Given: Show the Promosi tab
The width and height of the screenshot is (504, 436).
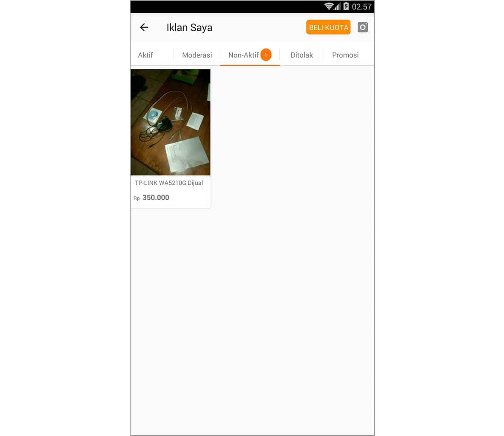Looking at the screenshot, I should coord(345,55).
